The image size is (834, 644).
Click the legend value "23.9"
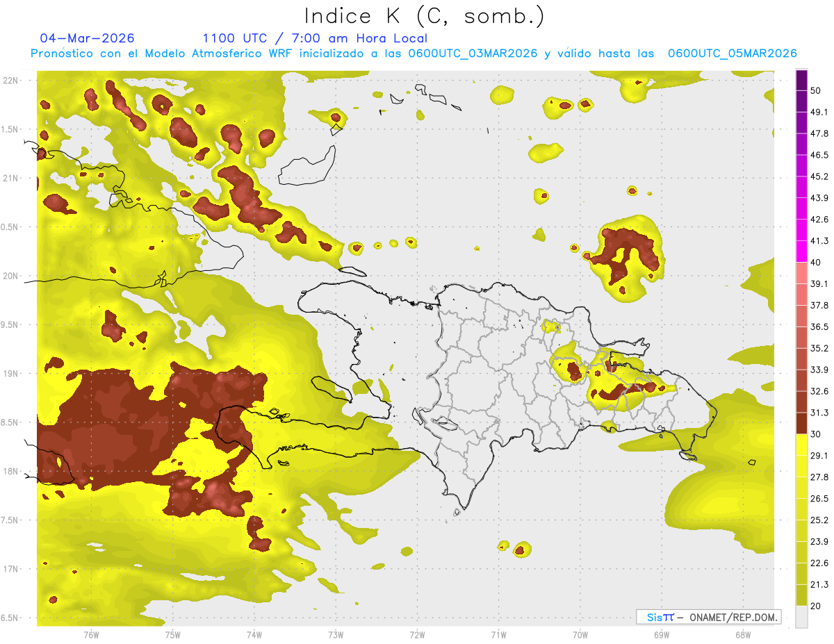click(x=819, y=542)
